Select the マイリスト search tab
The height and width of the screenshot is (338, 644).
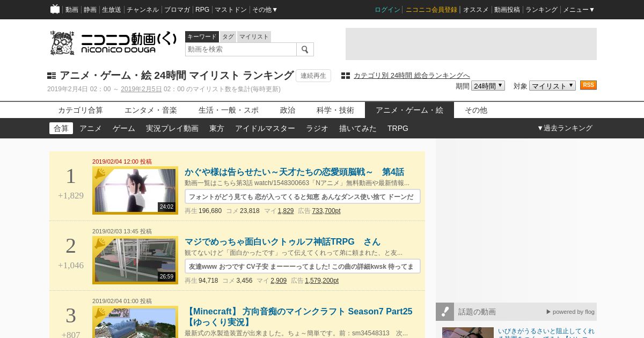tap(254, 36)
